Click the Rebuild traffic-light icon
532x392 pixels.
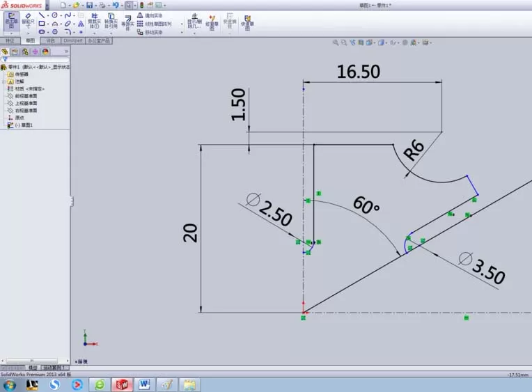point(142,5)
